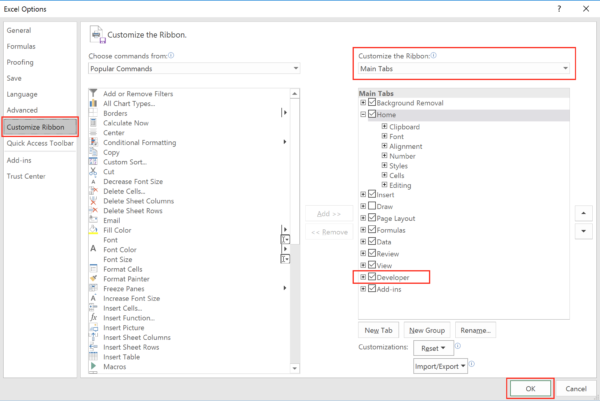Click the Delete Cells icon
The image size is (600, 401).
click(93, 191)
